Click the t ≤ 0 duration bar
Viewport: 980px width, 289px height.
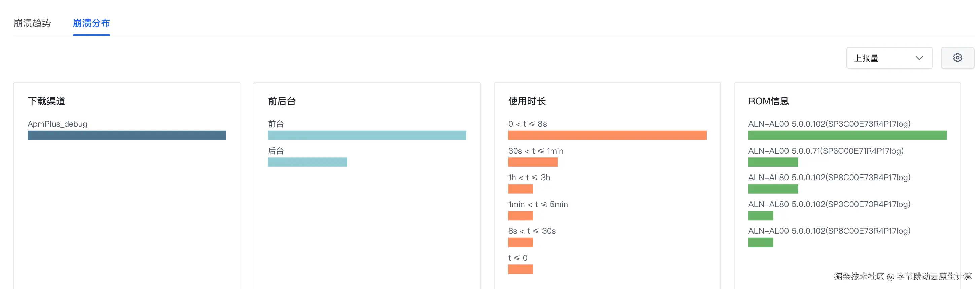click(520, 269)
